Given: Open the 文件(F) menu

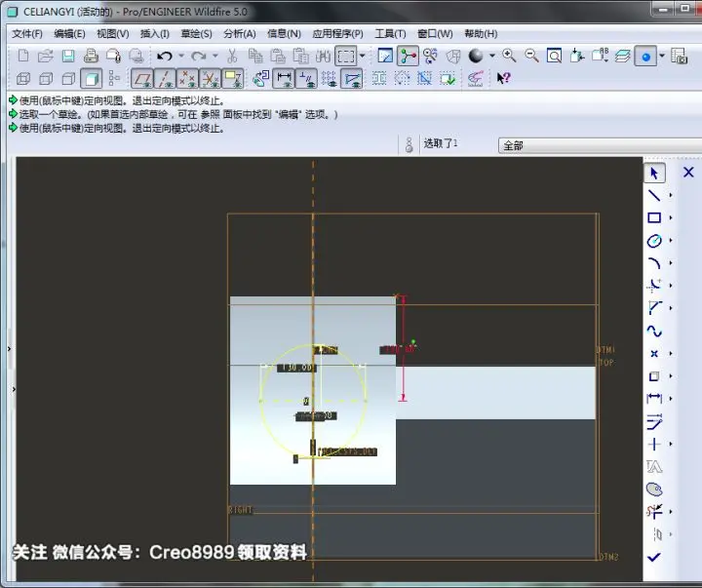Looking at the screenshot, I should point(27,33).
